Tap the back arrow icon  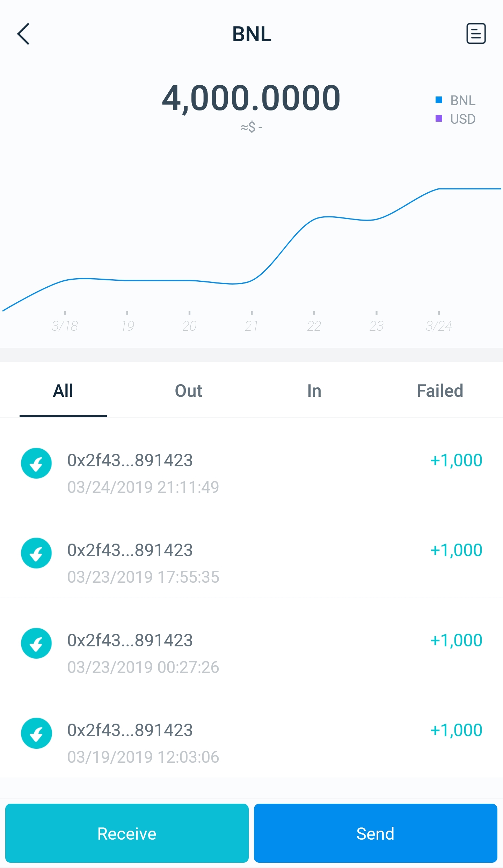[x=24, y=34]
